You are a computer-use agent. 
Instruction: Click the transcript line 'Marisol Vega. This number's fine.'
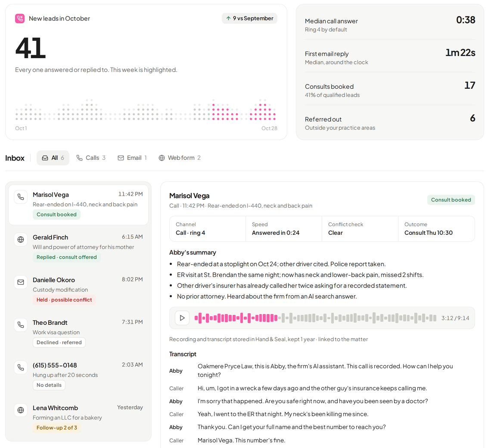pyautogui.click(x=242, y=440)
